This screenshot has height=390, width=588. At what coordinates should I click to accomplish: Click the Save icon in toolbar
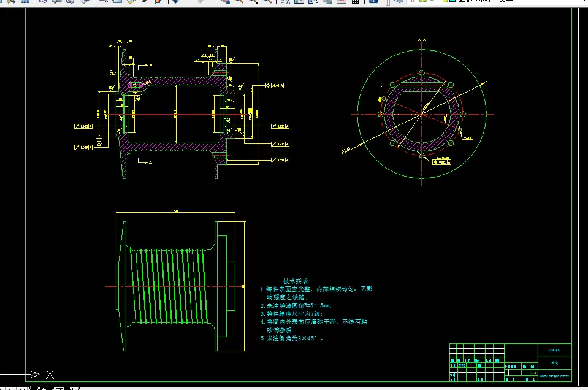pyautogui.click(x=26, y=1)
